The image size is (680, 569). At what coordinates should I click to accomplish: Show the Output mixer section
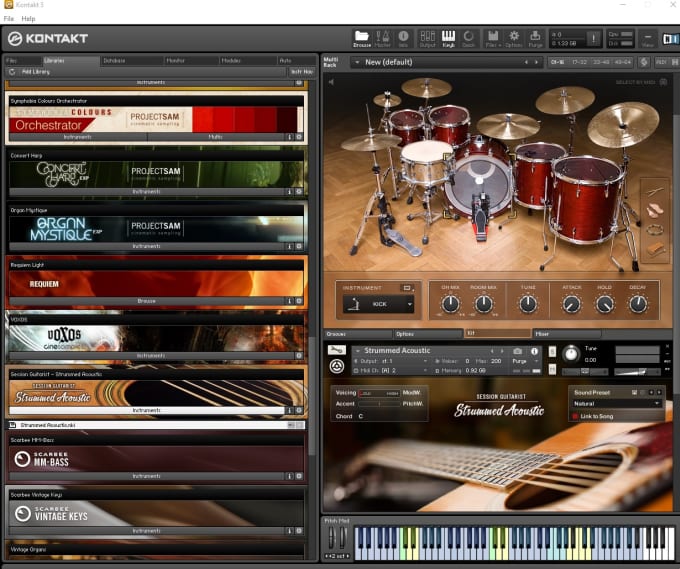click(x=427, y=39)
